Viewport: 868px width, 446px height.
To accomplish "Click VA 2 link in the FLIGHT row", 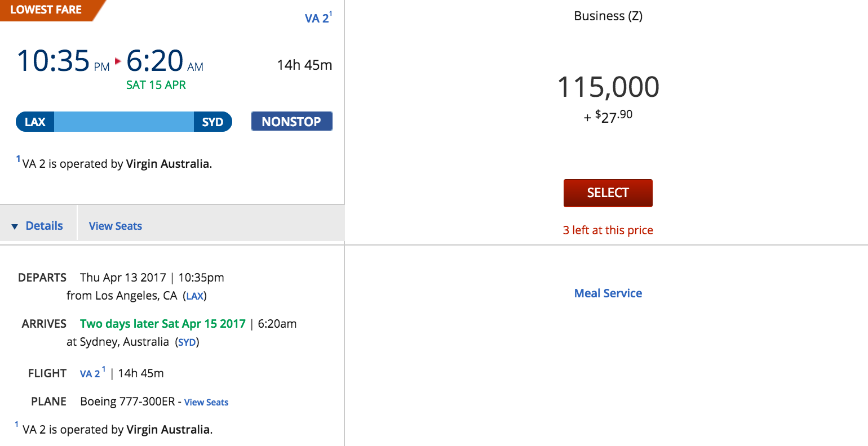I will click(90, 373).
